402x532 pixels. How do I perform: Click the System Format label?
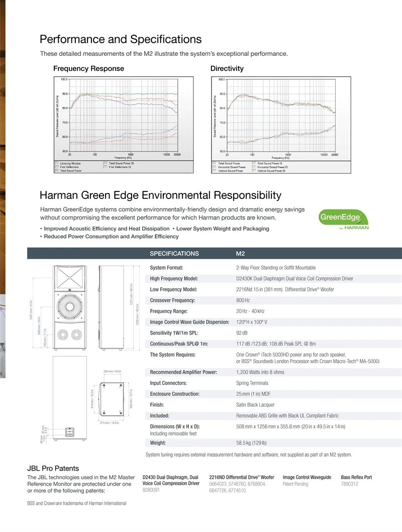[166, 268]
